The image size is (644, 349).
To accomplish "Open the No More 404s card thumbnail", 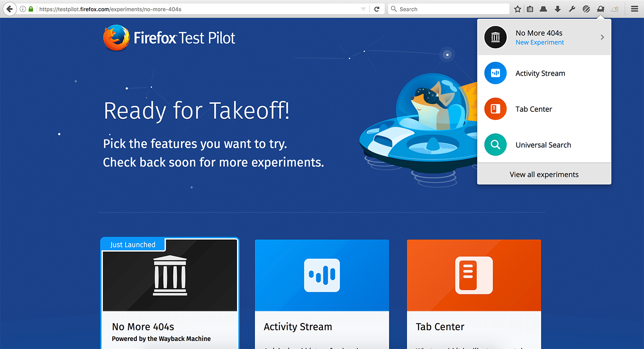I will [170, 275].
